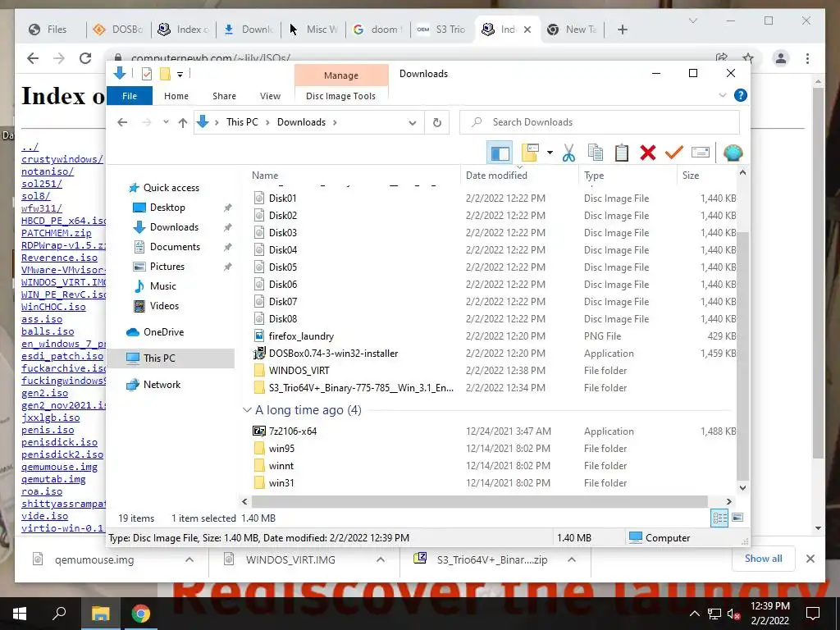Click the Paste clipboard icon
The image size is (840, 630).
coord(622,153)
